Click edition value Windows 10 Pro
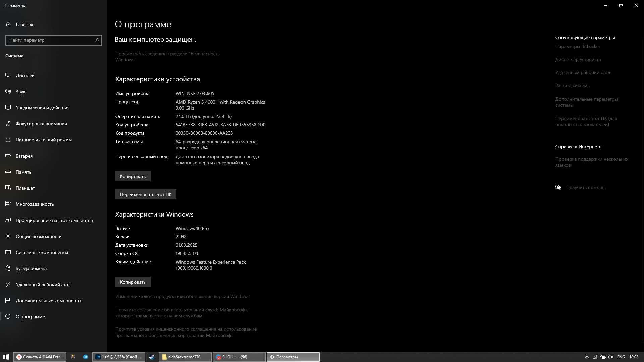The image size is (644, 362). [192, 228]
